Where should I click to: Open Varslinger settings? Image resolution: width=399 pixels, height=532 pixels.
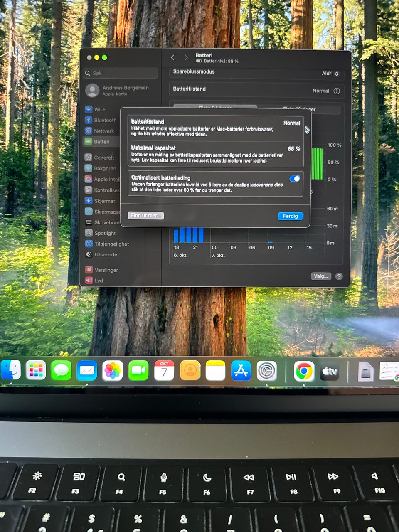(x=102, y=270)
